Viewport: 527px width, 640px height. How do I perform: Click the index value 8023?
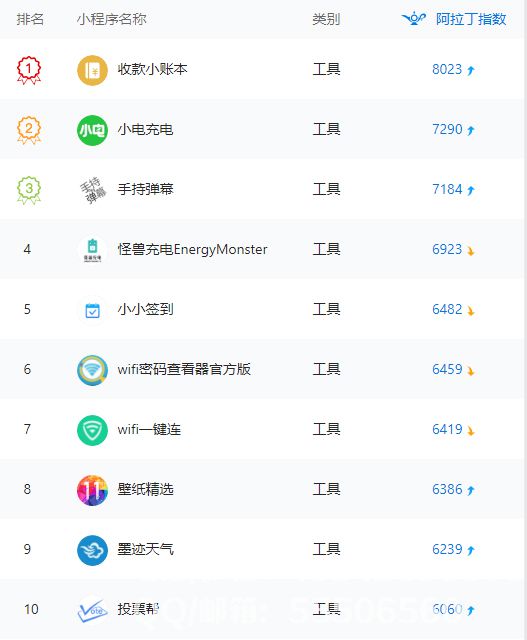click(x=447, y=69)
